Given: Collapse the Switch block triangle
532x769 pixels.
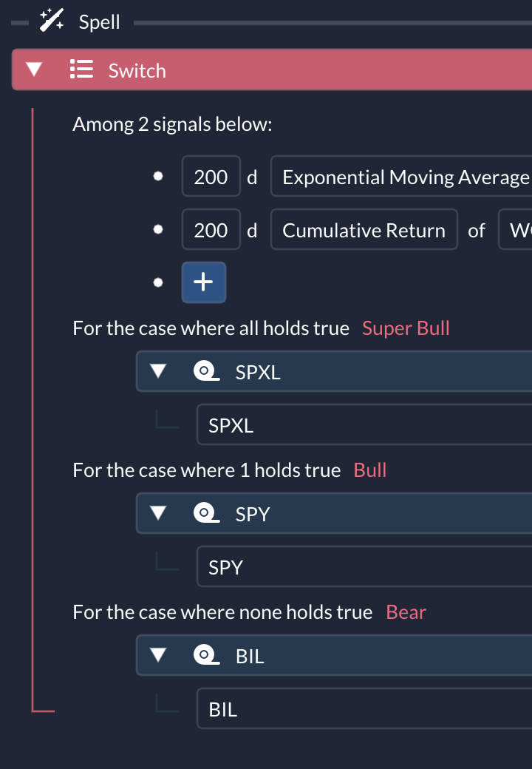Looking at the screenshot, I should [x=34, y=70].
